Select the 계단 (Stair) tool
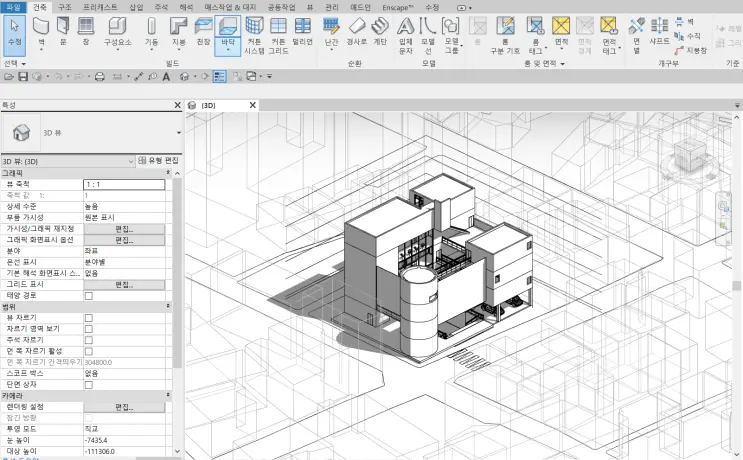Screen dimensions: 743x460 pos(380,32)
